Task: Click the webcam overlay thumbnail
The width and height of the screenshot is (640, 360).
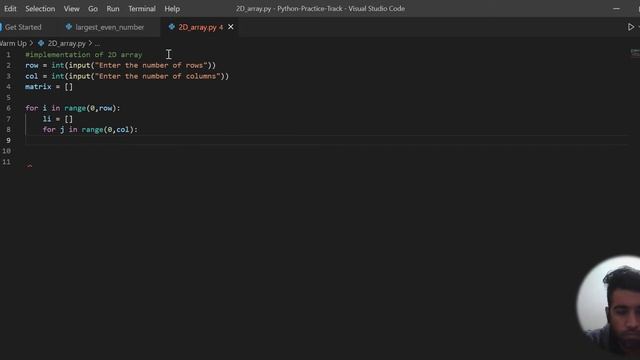Action: click(x=608, y=306)
